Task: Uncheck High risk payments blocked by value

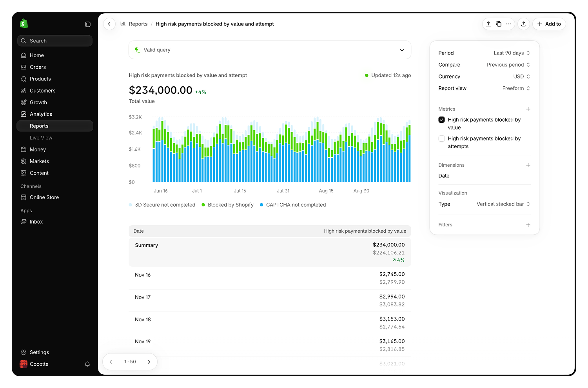Action: 442,120
